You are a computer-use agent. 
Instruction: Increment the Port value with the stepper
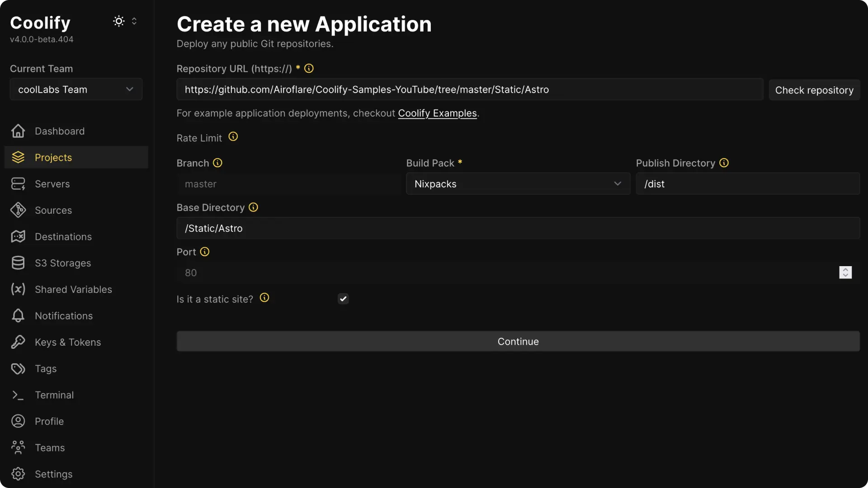(x=845, y=270)
